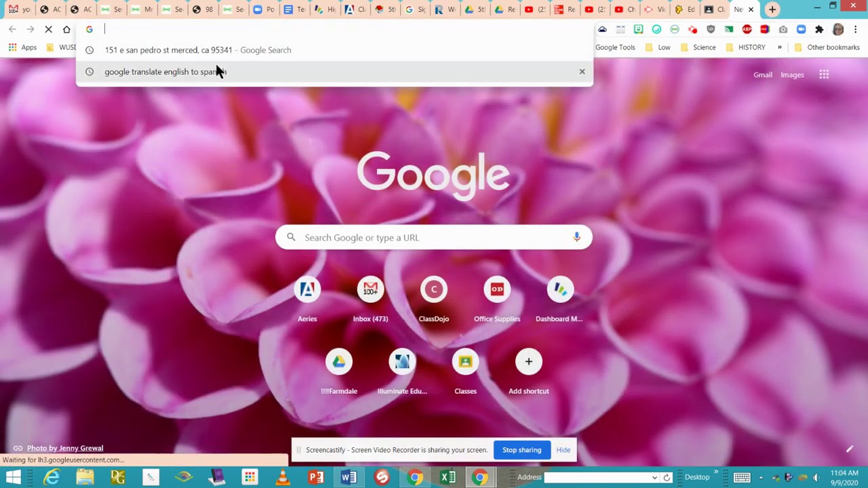Open the Google apps grid
Screen dimensions: 868x488
(x=824, y=75)
